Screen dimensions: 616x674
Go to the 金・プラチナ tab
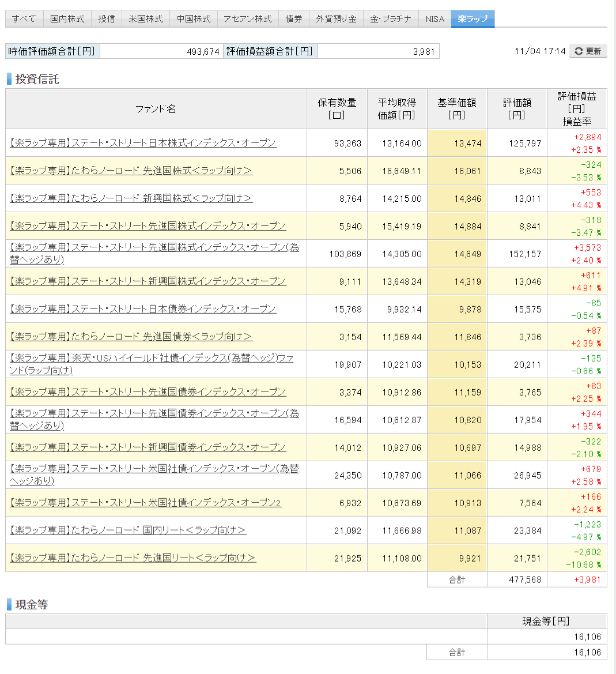(391, 19)
